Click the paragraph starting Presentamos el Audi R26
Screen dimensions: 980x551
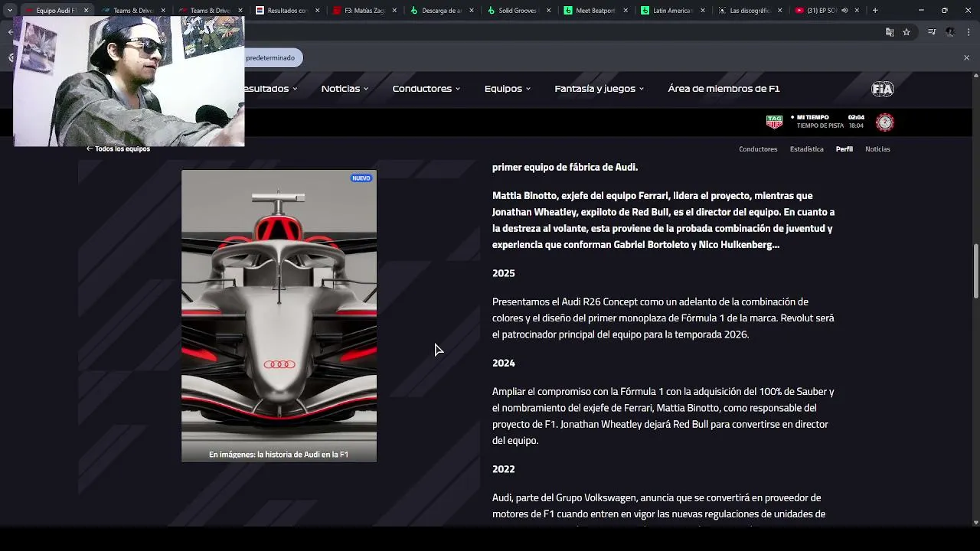[x=664, y=318]
